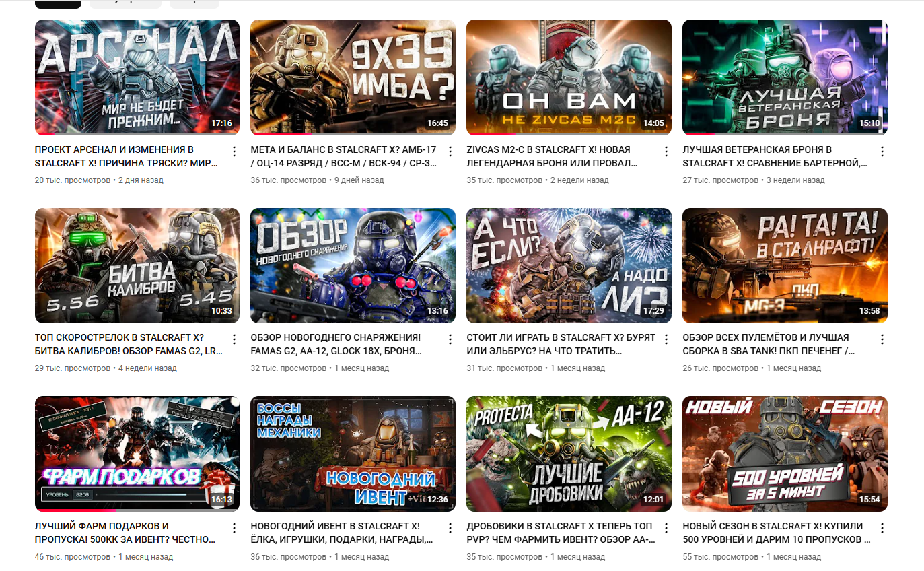Open options menu for НОВОГОДНИЙ ИВЕНТ video
The image size is (924, 571).
point(450,528)
